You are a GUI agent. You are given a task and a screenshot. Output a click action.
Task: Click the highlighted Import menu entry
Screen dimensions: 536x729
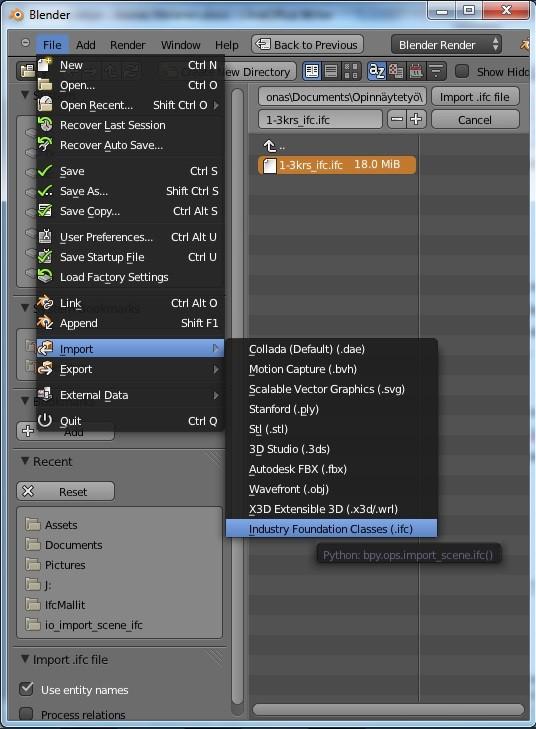click(x=130, y=349)
